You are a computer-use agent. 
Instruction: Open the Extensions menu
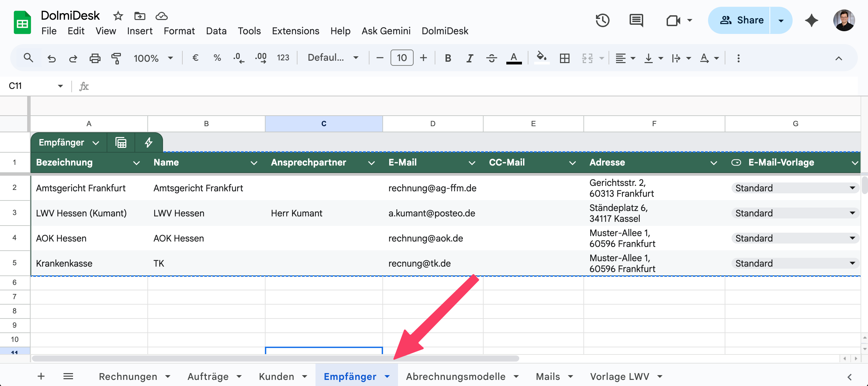tap(295, 31)
